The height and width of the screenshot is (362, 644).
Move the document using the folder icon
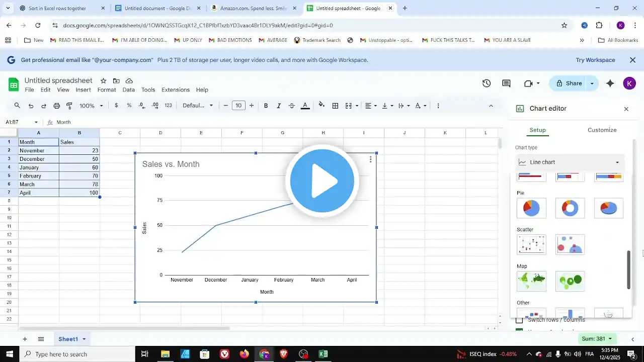click(116, 81)
